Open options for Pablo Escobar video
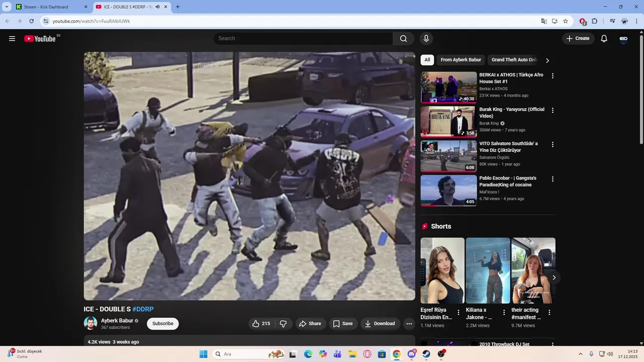Viewport: 644px width, 362px height. point(552,179)
